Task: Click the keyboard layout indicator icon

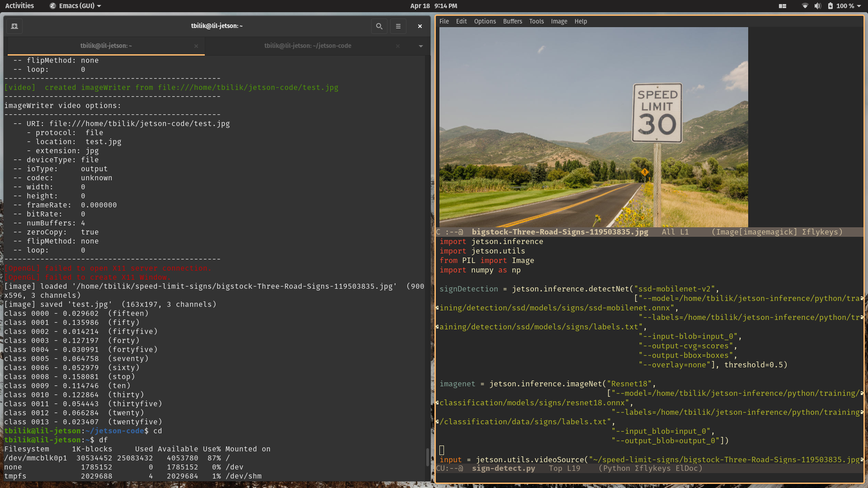Action: pos(783,6)
